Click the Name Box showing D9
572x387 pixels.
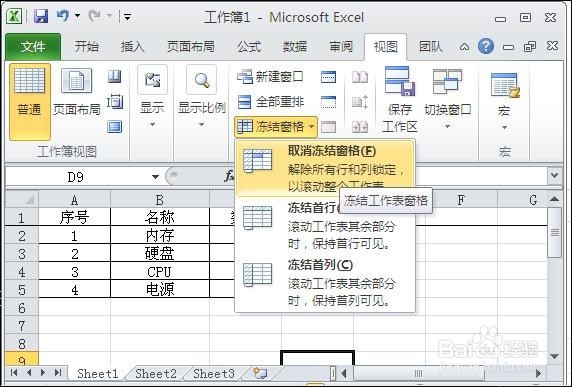(x=76, y=177)
